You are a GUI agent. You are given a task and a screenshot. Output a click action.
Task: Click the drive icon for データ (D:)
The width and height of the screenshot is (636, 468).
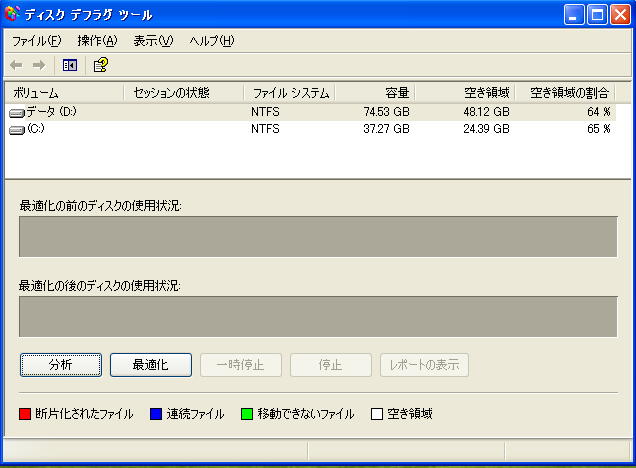(17, 113)
